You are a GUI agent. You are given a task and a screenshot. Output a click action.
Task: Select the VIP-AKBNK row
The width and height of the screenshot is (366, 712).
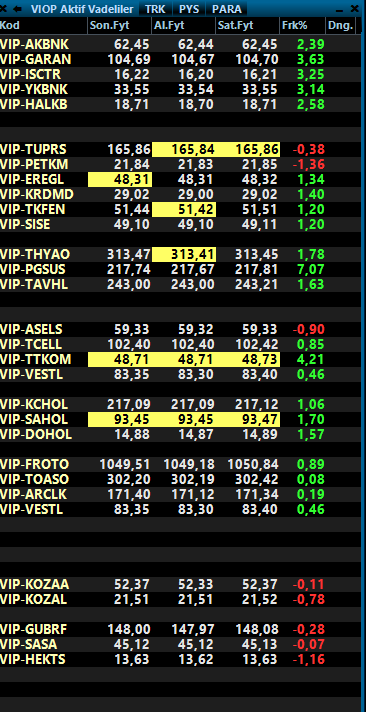pyautogui.click(x=181, y=44)
